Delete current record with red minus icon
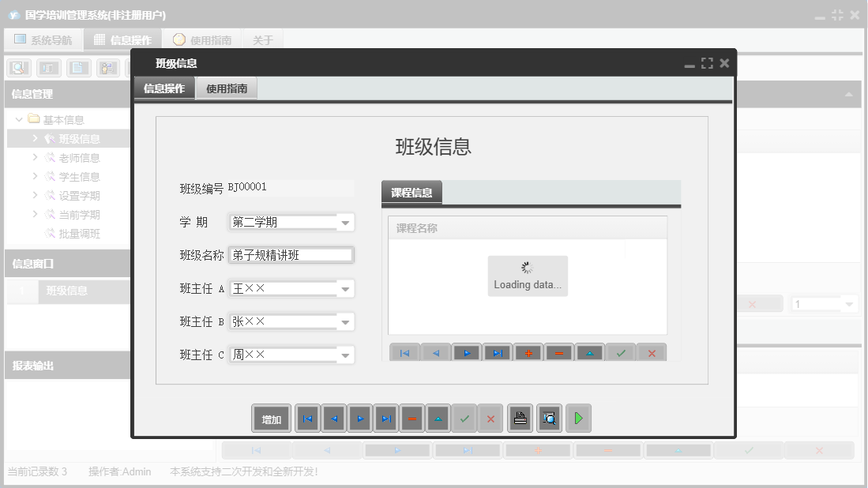Screen dimensions: 868x488 (x=411, y=419)
